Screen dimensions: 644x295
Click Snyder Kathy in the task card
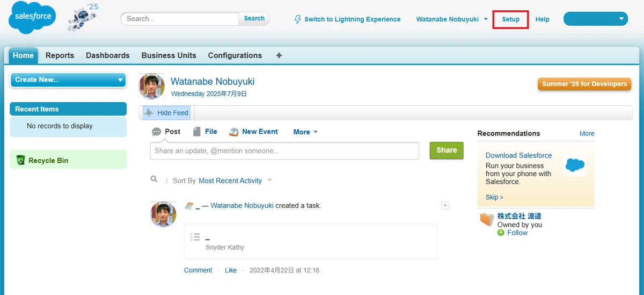[x=225, y=247]
